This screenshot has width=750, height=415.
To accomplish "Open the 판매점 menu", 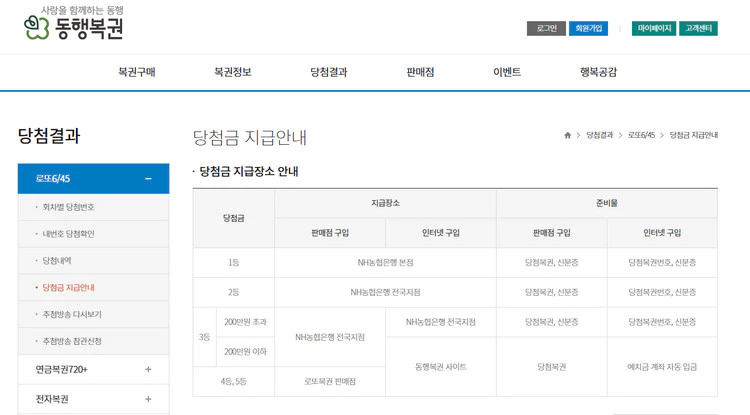I will click(420, 72).
